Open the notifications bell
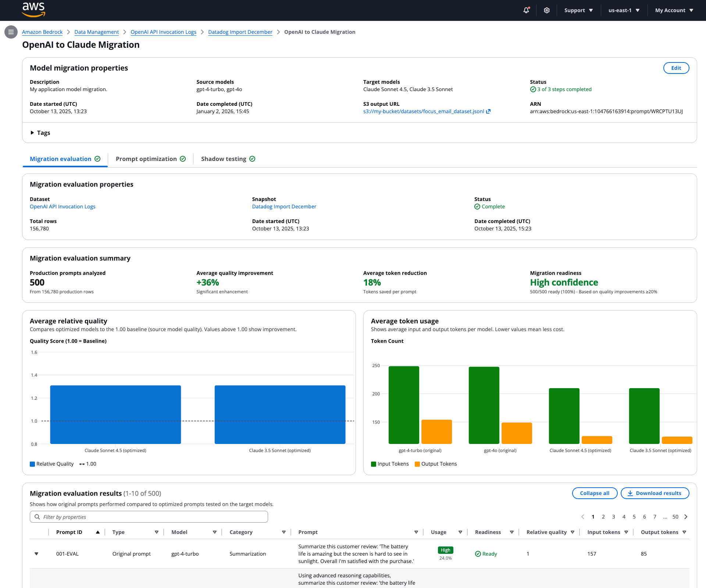 pyautogui.click(x=526, y=10)
